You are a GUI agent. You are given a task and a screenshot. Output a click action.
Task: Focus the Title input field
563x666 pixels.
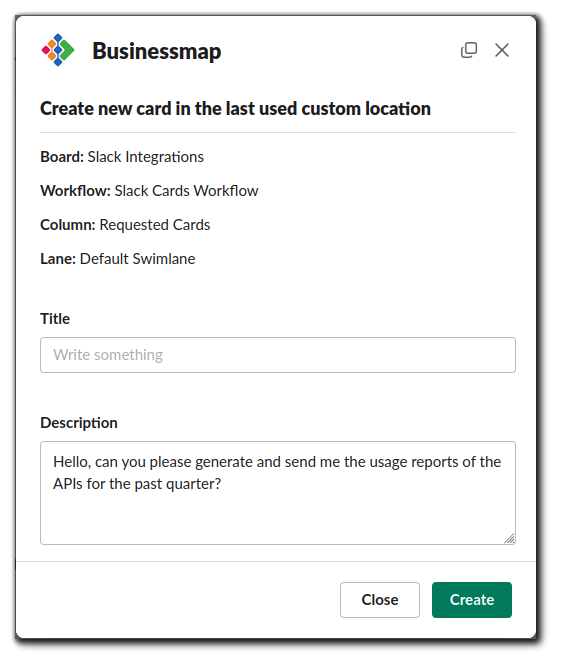point(278,355)
